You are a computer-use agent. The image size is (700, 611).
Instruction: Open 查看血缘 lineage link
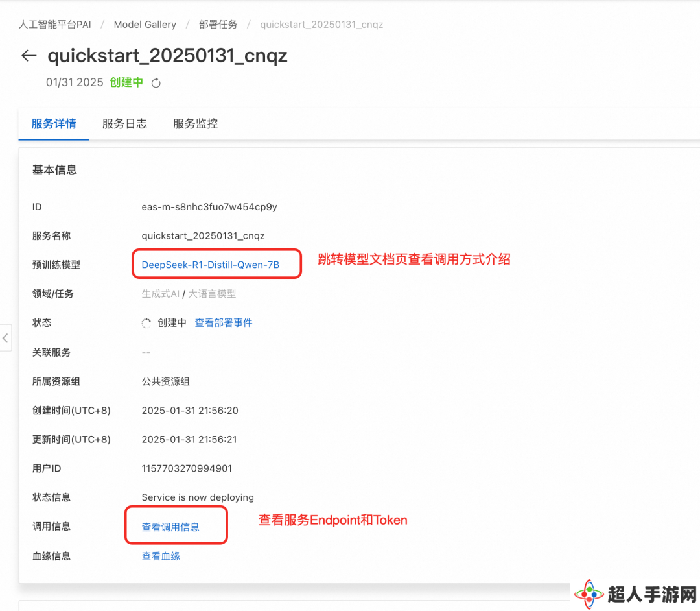tap(161, 556)
